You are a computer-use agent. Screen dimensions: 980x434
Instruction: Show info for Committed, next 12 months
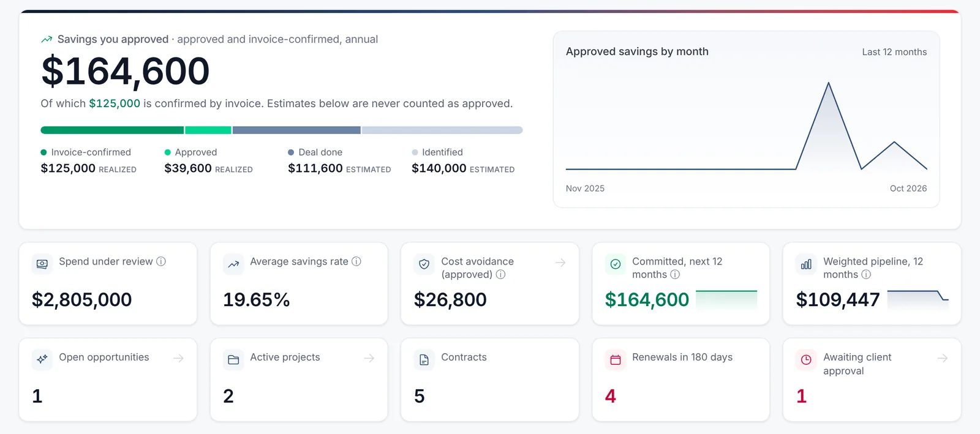click(675, 274)
